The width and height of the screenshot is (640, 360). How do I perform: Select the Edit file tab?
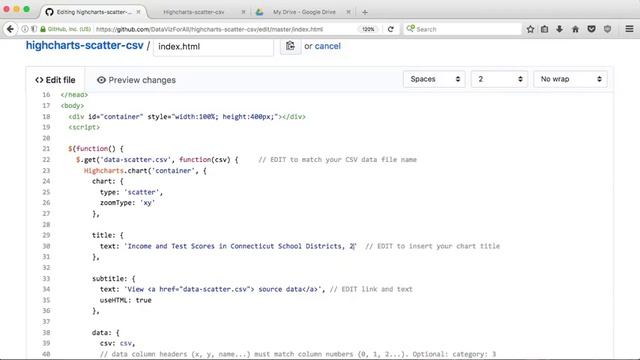point(56,80)
